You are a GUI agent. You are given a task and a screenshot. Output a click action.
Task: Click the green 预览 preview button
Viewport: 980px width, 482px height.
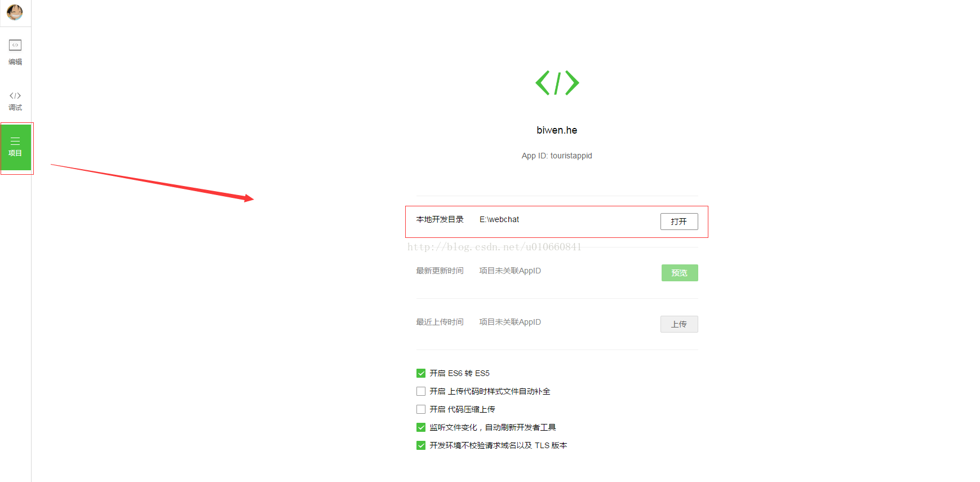click(680, 273)
